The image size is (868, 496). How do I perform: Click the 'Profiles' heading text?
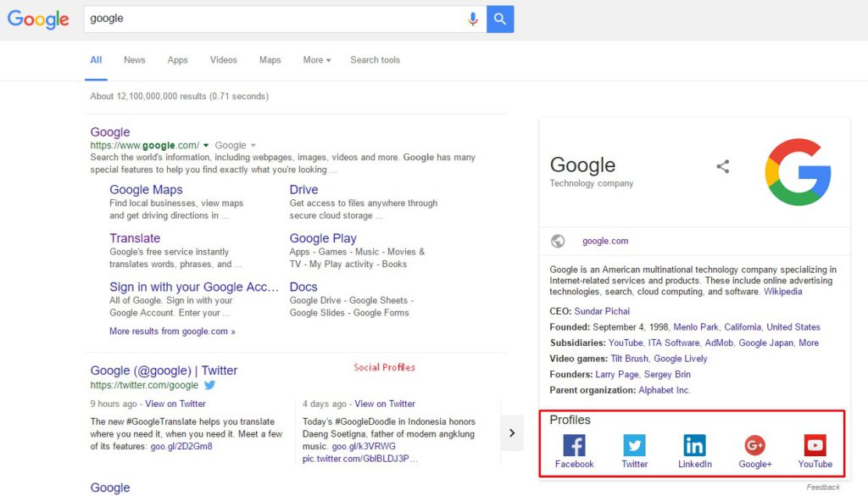pos(570,420)
